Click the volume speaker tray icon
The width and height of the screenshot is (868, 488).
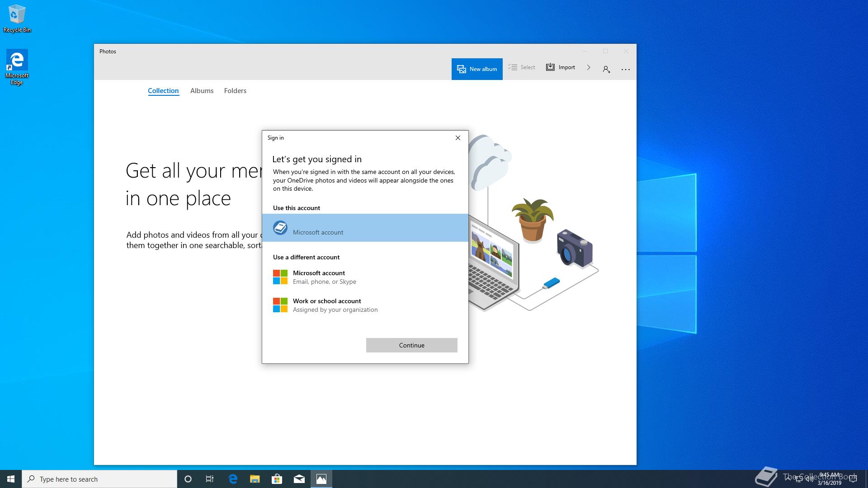click(810, 479)
